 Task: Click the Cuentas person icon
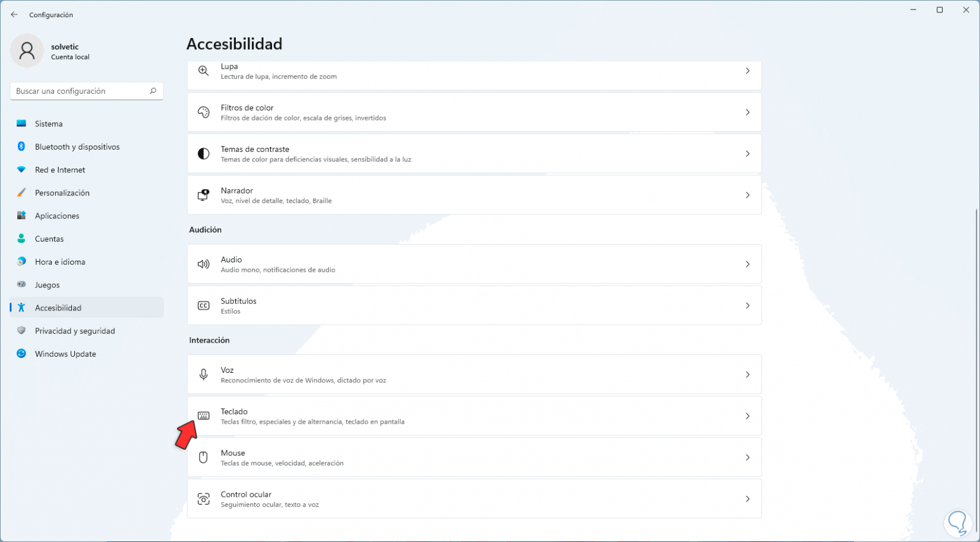21,239
